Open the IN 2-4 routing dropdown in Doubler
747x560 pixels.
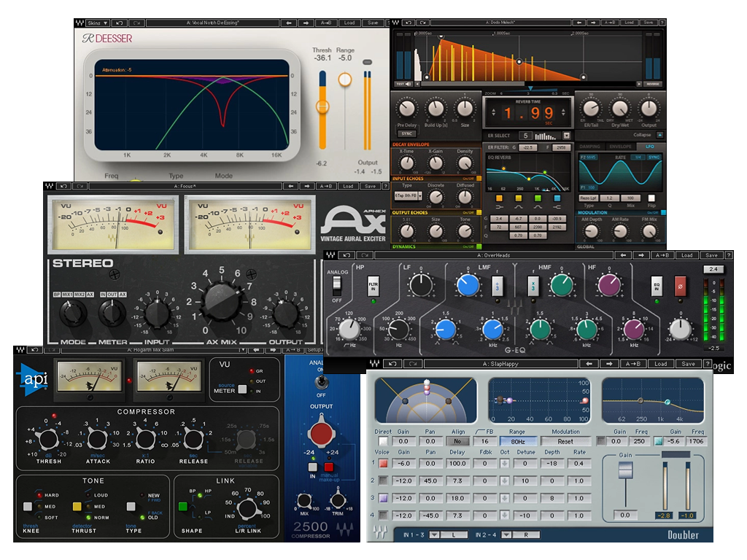click(x=506, y=534)
